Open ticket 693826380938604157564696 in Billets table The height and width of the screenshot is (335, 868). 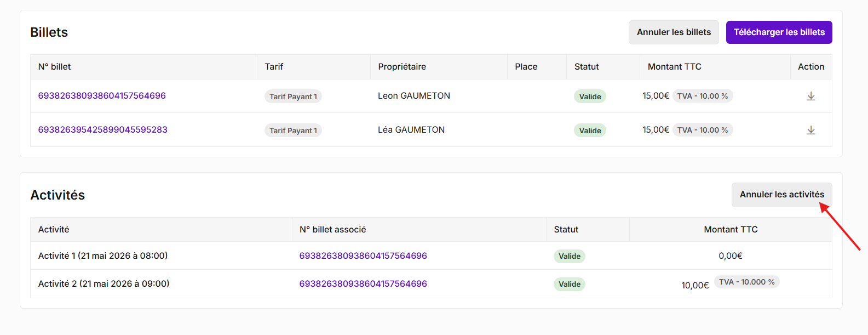(x=102, y=96)
